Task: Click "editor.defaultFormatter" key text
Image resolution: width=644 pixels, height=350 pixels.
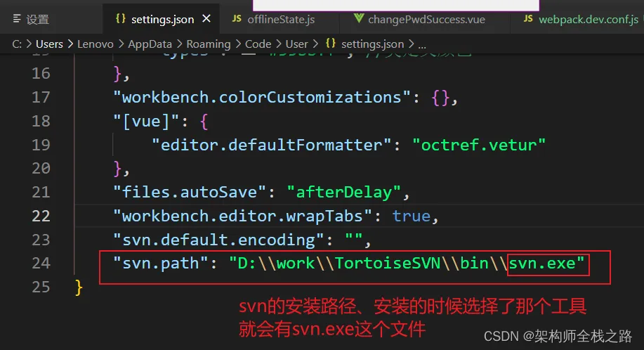Action: tap(272, 145)
